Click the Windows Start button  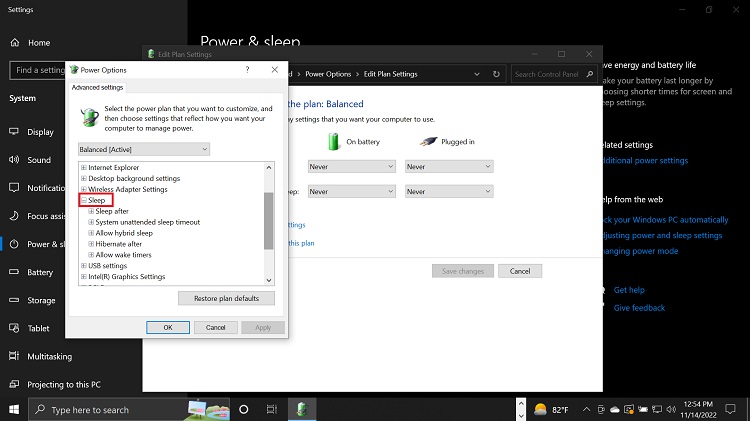click(x=14, y=409)
